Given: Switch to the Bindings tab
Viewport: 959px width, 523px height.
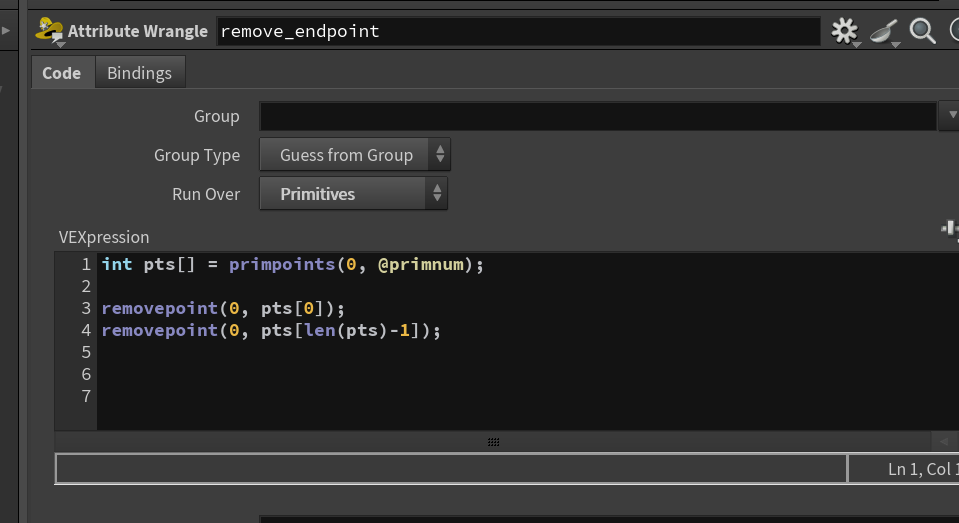Looking at the screenshot, I should 139,73.
